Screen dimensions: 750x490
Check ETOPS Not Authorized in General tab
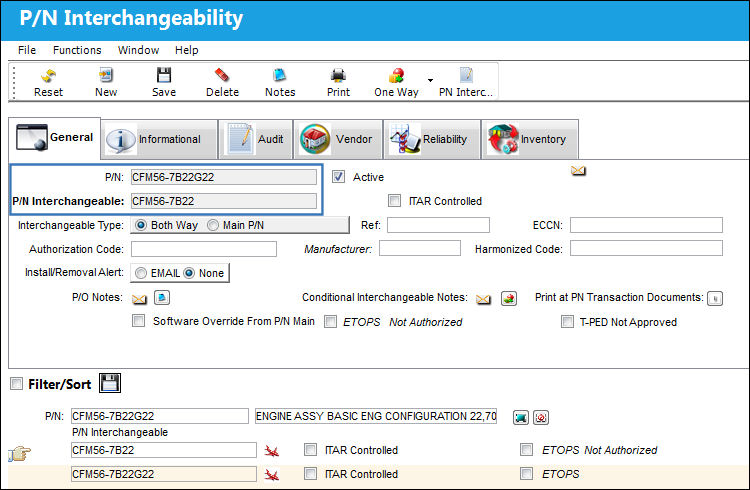click(330, 322)
